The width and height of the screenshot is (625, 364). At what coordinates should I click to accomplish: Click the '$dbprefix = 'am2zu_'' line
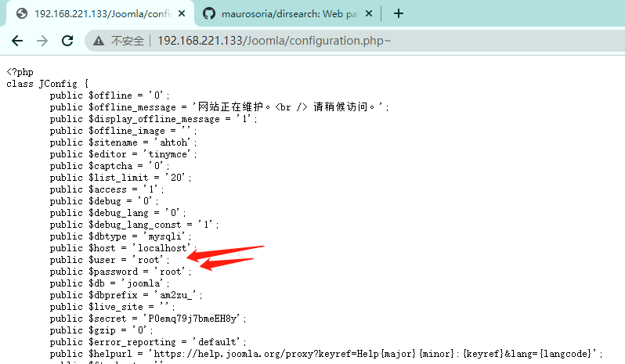pyautogui.click(x=126, y=295)
